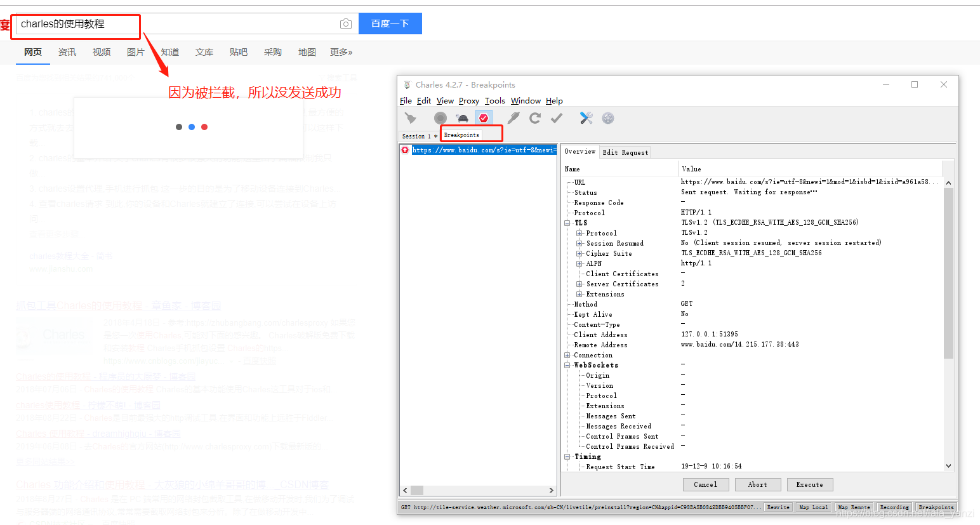Expand the Server Certificates node
Screen dimensions: 980x525
[579, 284]
